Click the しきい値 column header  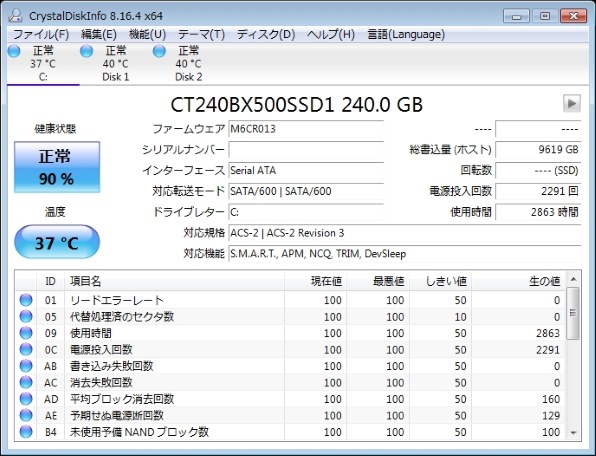click(x=441, y=281)
